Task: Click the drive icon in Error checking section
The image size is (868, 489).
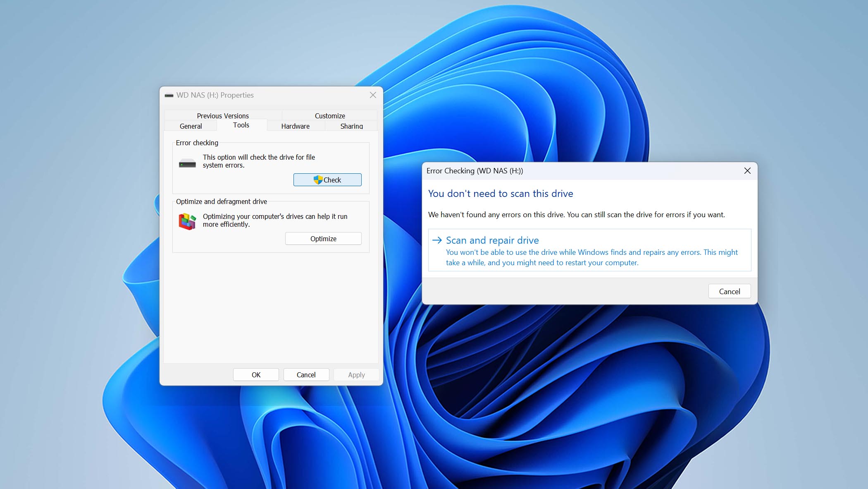Action: coord(187,163)
